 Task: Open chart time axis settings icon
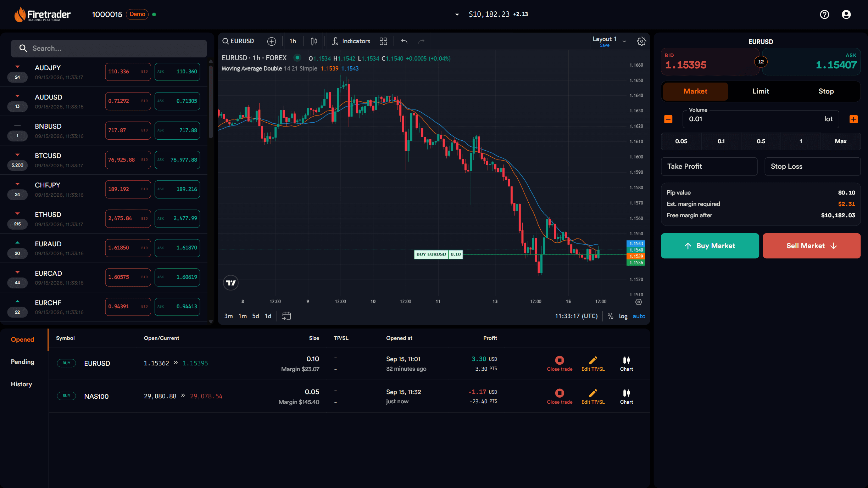pyautogui.click(x=638, y=302)
